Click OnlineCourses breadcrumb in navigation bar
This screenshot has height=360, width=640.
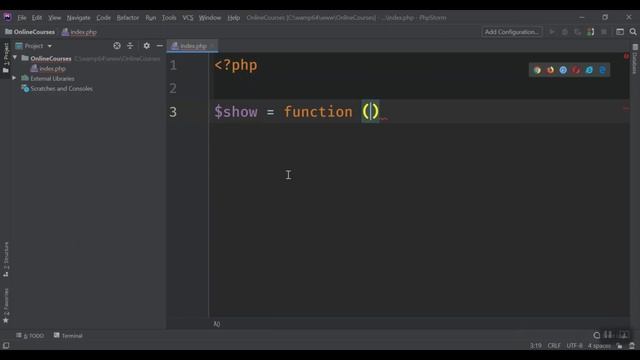30,32
